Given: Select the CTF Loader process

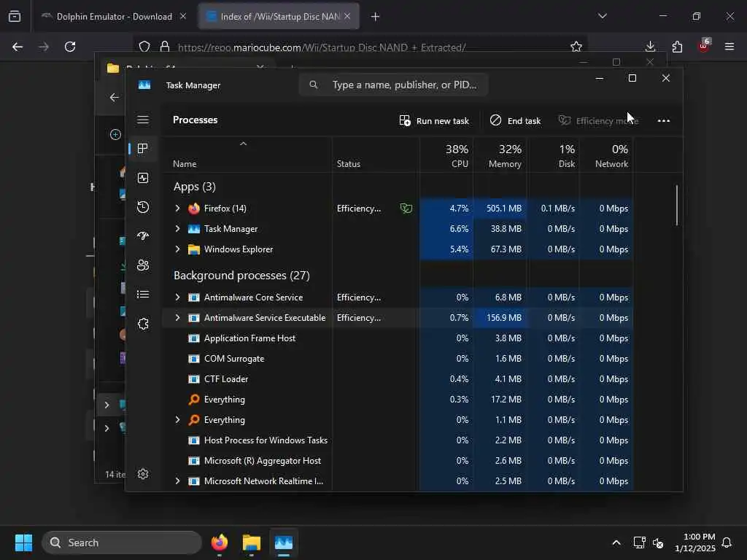Looking at the screenshot, I should coord(398,379).
